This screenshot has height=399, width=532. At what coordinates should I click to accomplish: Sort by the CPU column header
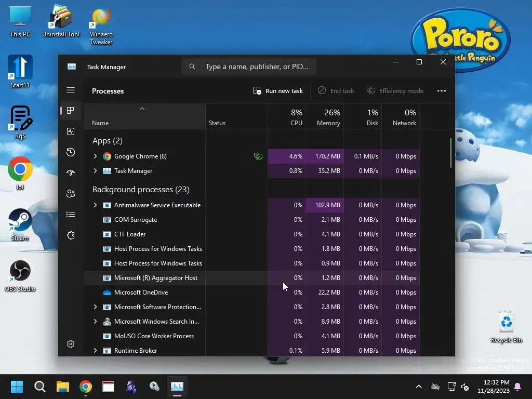287,117
